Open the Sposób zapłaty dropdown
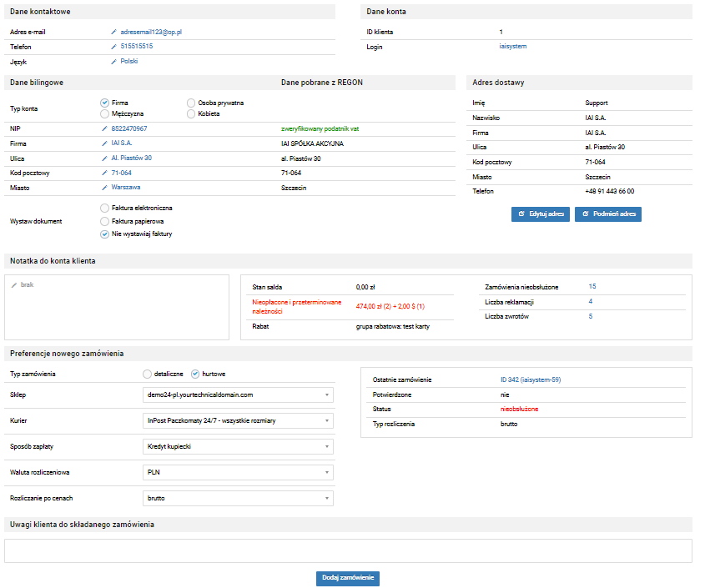The width and height of the screenshot is (705, 588). 238,447
